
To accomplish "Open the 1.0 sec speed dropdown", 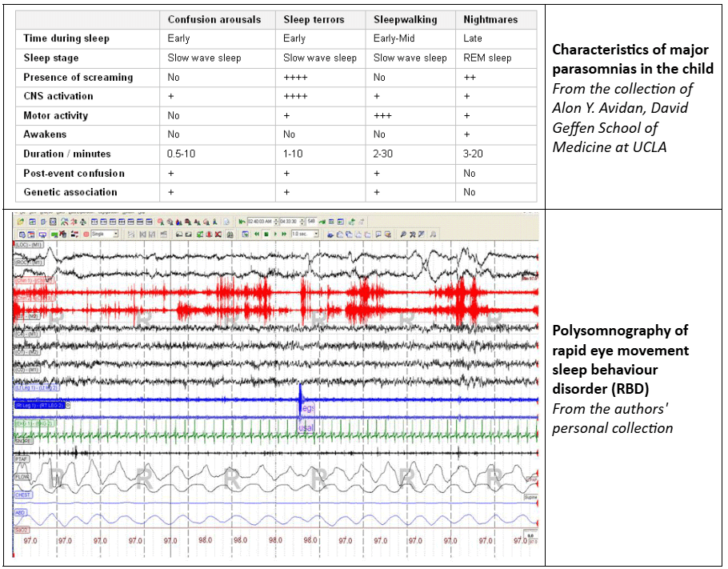I will [316, 234].
